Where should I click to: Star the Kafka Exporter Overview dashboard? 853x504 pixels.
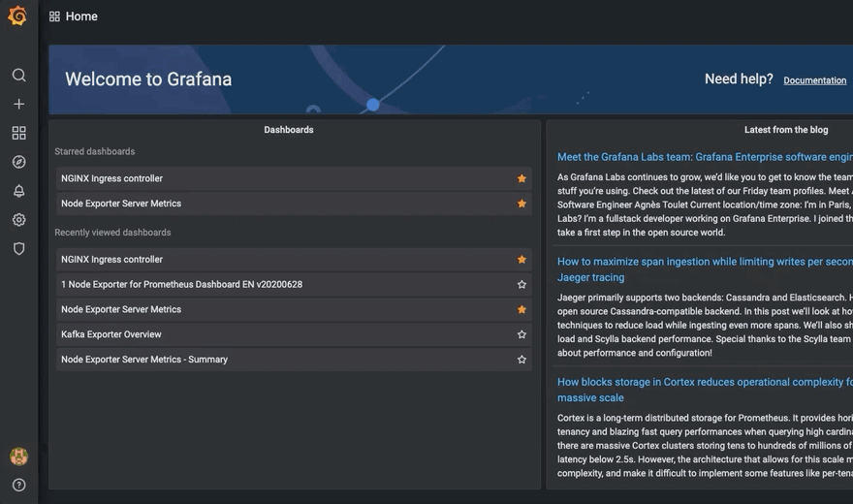pos(521,334)
